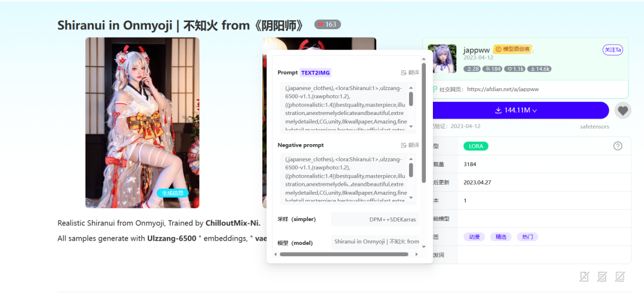Click the first crossed-square icon below details
644x305 pixels.
(x=584, y=276)
